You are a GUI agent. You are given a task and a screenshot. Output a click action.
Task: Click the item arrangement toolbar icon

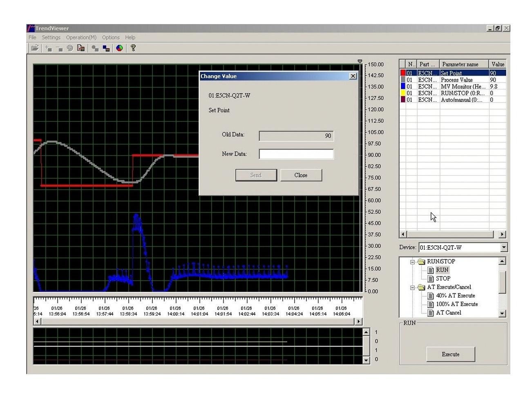[95, 48]
